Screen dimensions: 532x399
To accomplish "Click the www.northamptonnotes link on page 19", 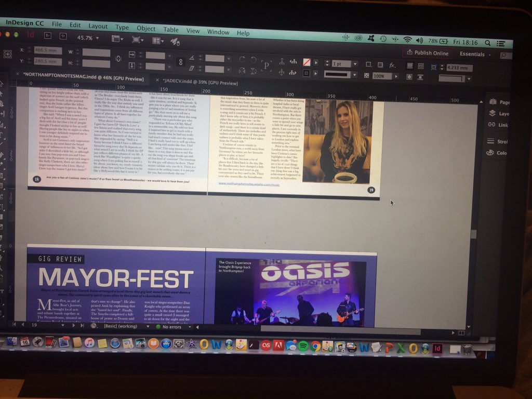I will (249, 183).
